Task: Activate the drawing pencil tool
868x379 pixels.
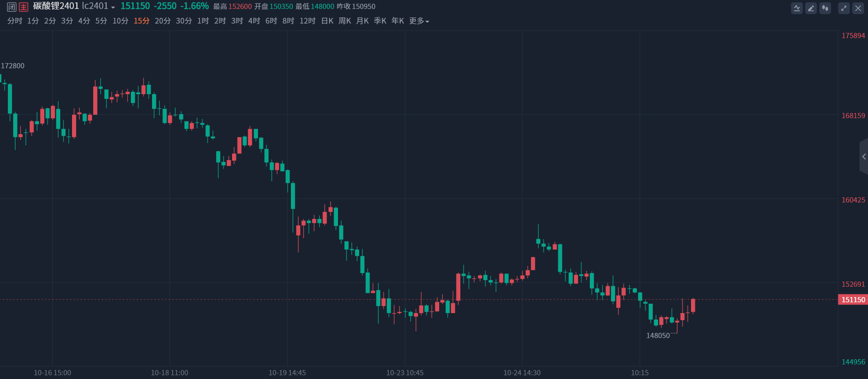Action: (811, 8)
